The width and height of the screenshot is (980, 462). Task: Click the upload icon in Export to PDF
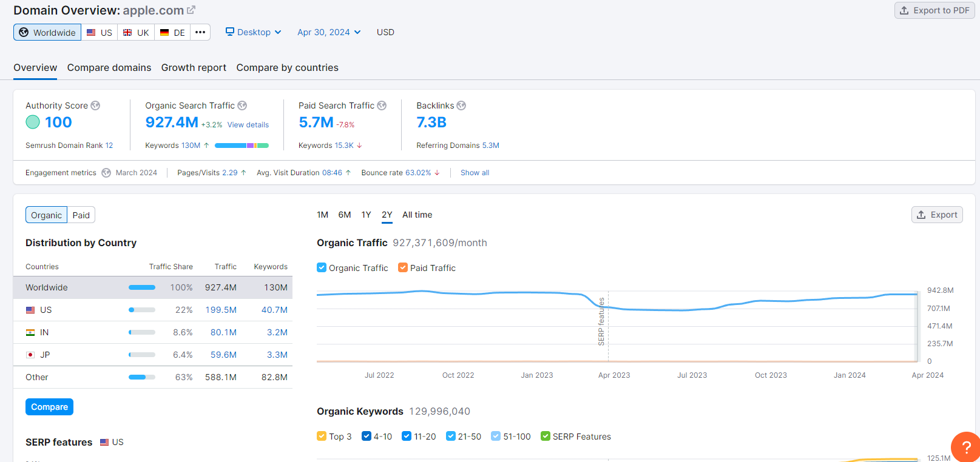pos(904,10)
